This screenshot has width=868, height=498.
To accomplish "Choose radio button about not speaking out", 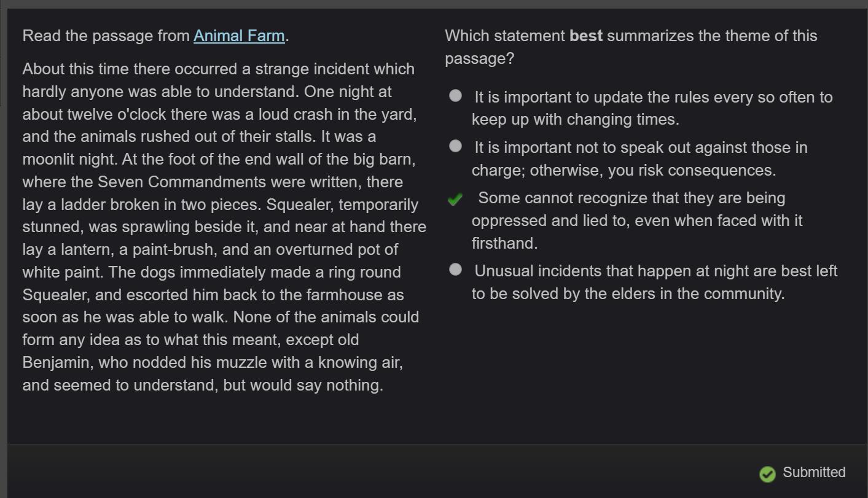I will pyautogui.click(x=455, y=146).
